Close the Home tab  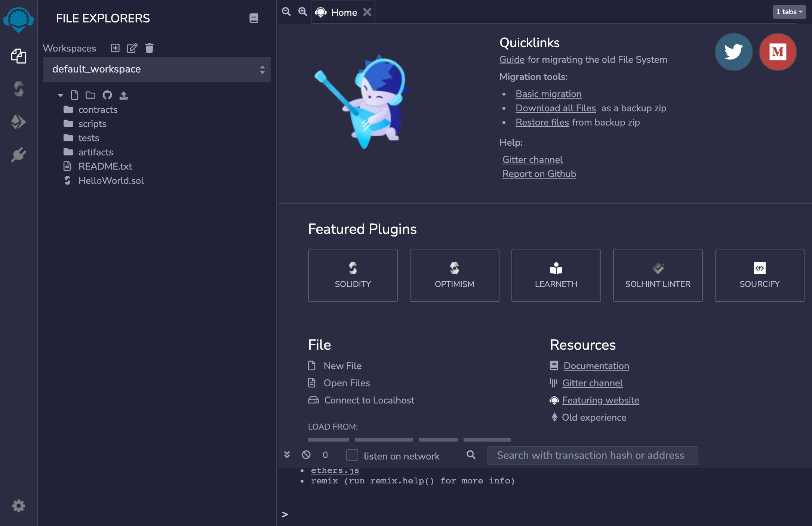click(x=367, y=12)
